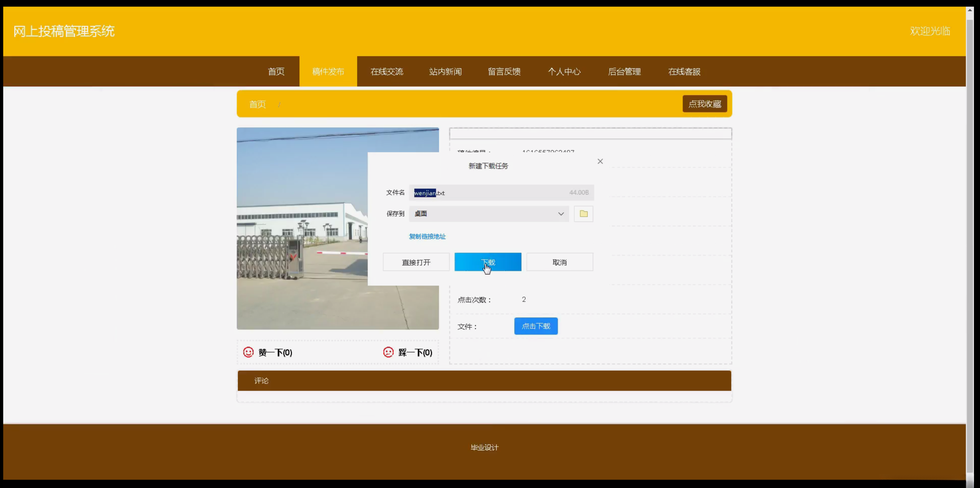Click the folder browse icon in download dialog
The height and width of the screenshot is (488, 980).
pos(583,214)
